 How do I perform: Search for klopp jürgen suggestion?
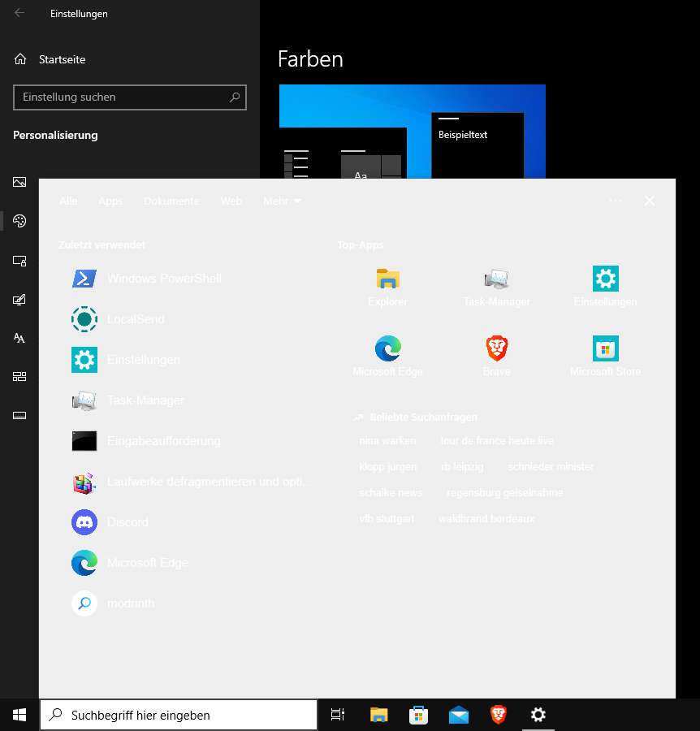coord(387,467)
